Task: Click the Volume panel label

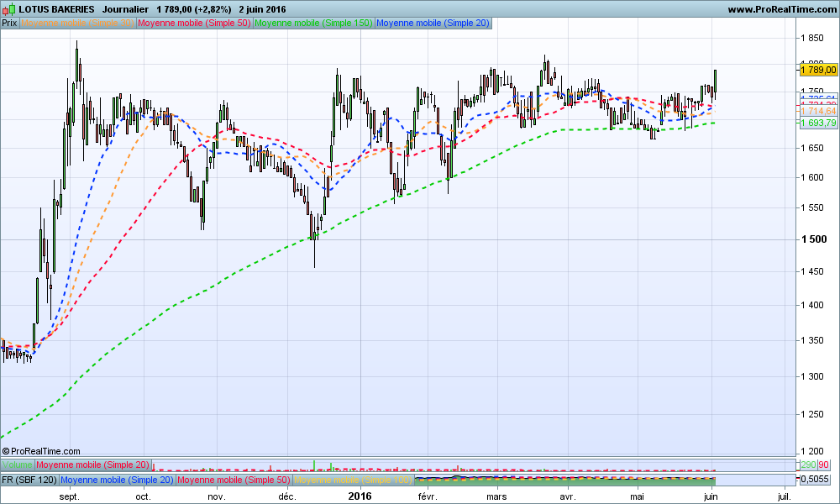Action: 17,465
